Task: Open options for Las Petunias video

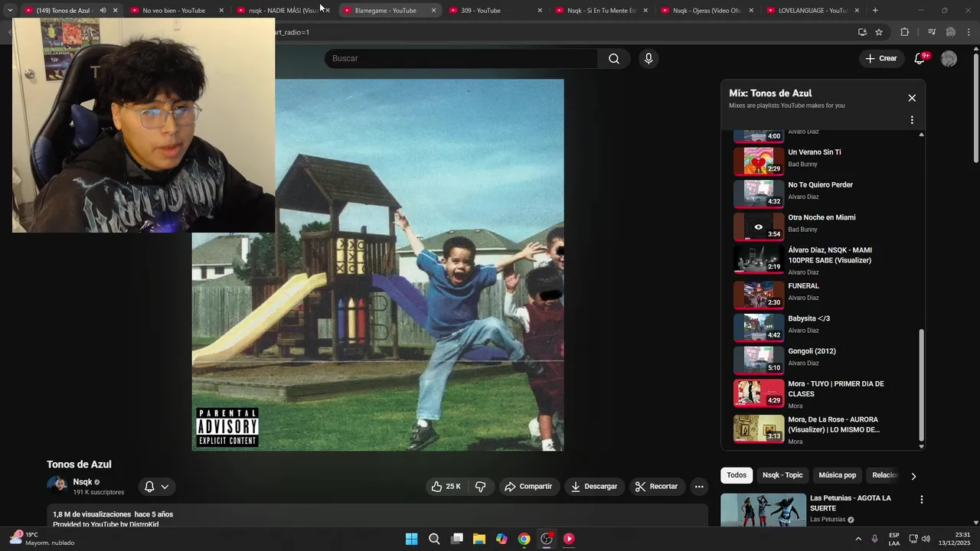Action: (921, 500)
